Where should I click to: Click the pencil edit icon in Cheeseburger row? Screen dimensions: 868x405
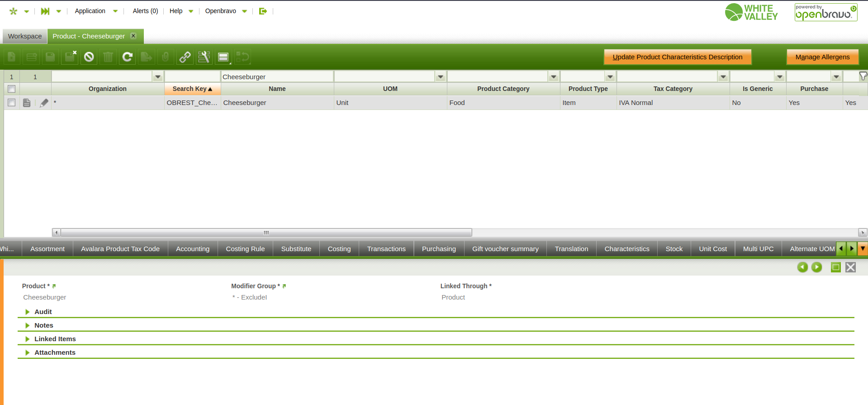click(44, 103)
